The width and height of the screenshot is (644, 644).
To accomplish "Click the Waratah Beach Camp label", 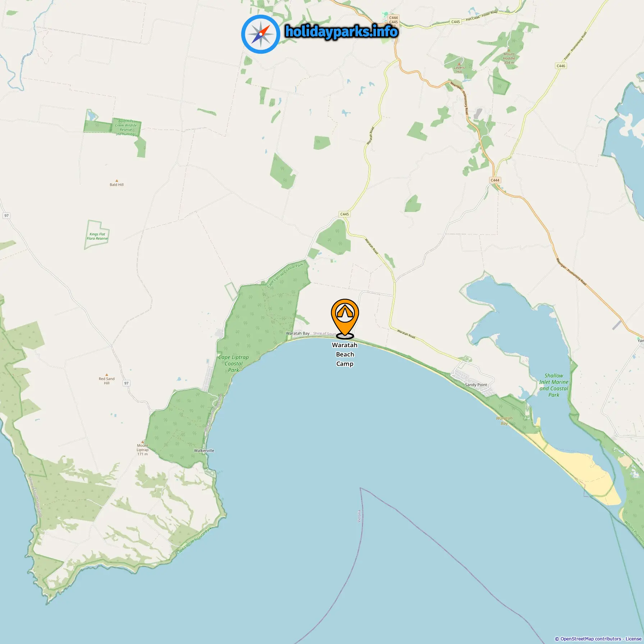I will pos(345,354).
